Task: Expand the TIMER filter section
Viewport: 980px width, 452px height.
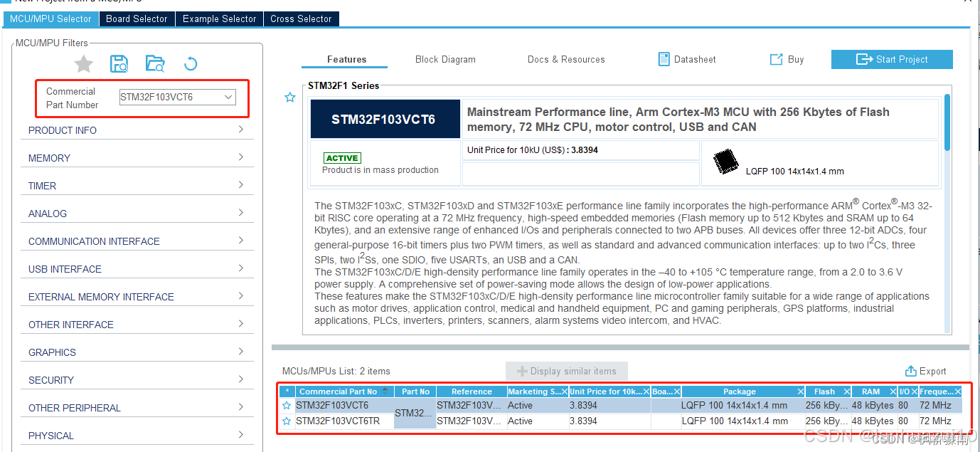Action: tap(241, 185)
